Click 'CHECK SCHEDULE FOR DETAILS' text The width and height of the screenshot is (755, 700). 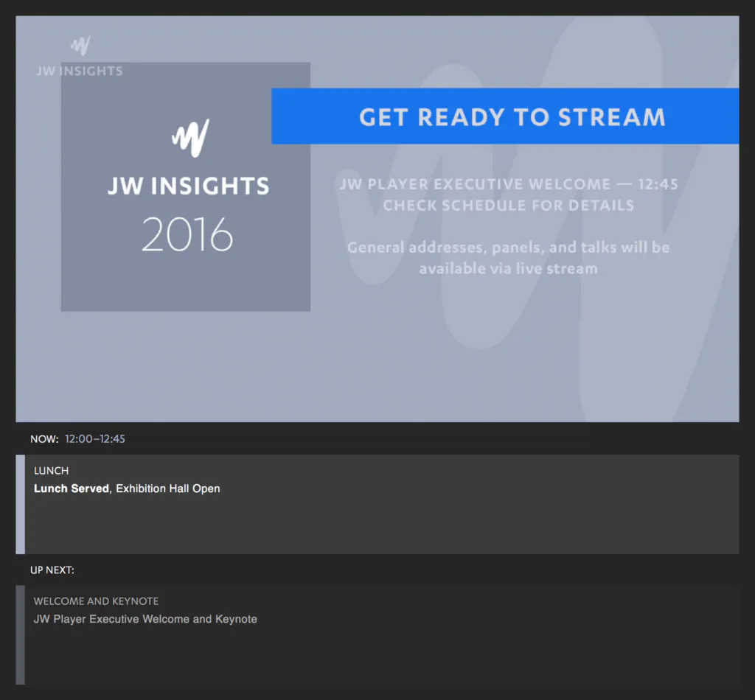click(x=509, y=206)
